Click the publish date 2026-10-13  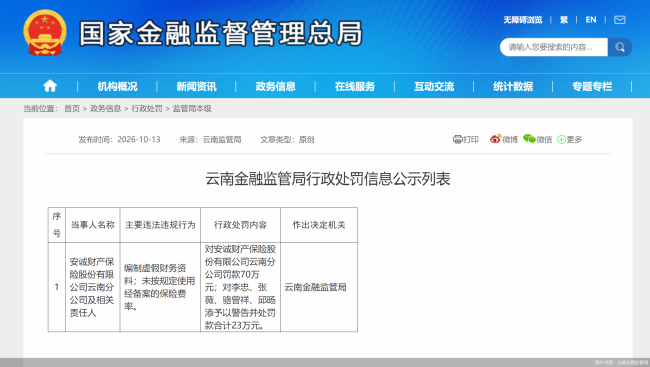pyautogui.click(x=139, y=139)
